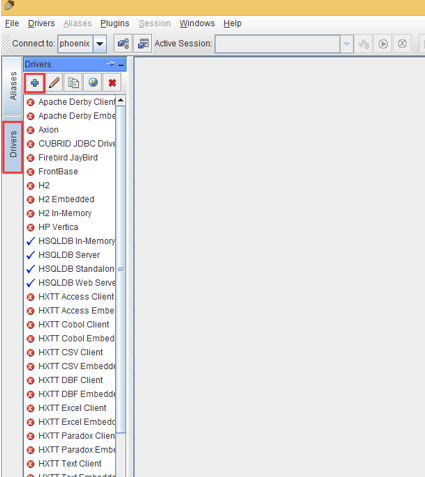The height and width of the screenshot is (477, 425).
Task: Open the Connect to phoenix dropdown arrow
Action: tap(100, 44)
